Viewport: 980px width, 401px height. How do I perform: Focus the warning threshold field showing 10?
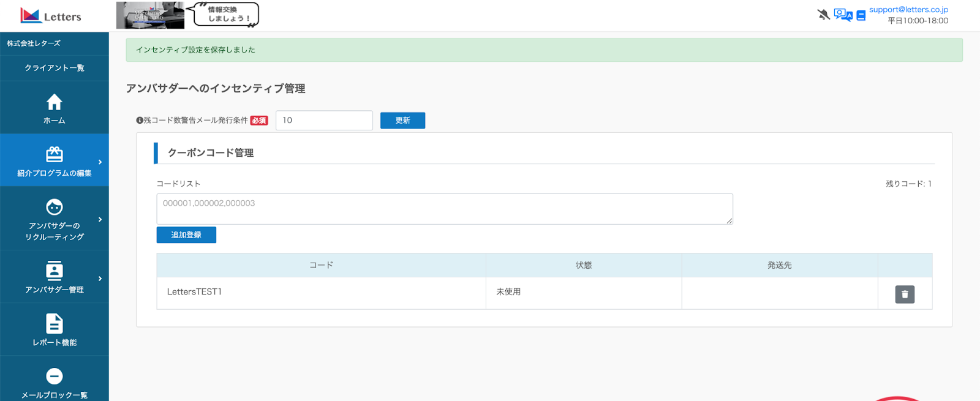[324, 121]
